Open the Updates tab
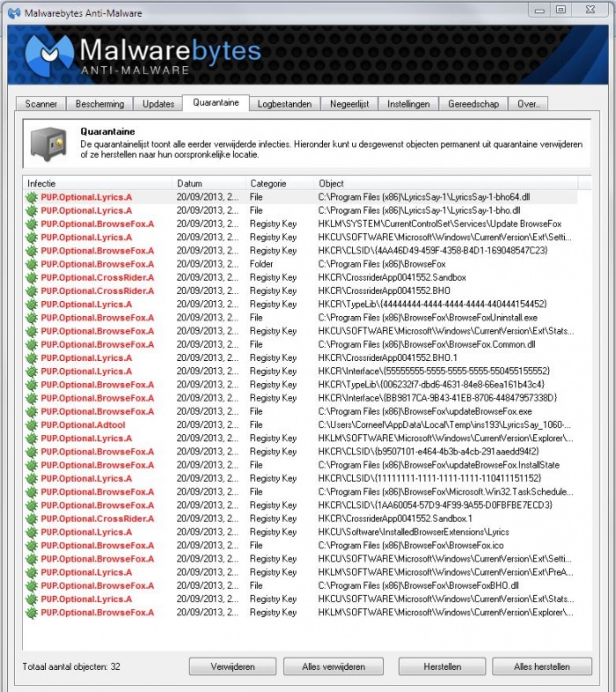Viewport: 616px width, 692px height. click(x=158, y=104)
